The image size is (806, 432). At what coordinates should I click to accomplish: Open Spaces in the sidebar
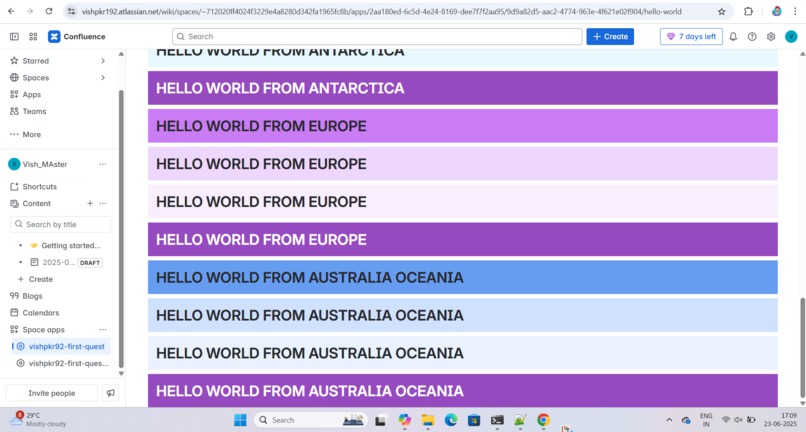pos(35,78)
